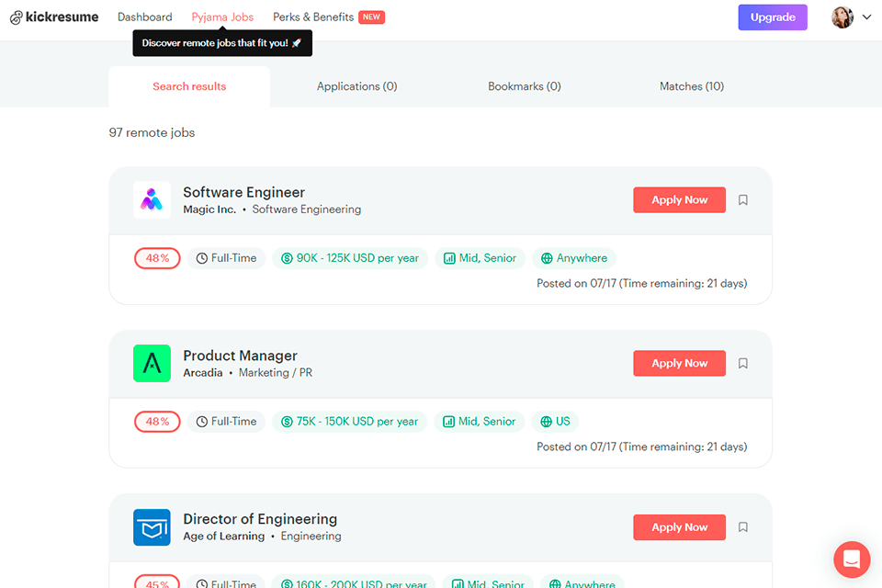Click the Software Engineering category text

point(307,209)
